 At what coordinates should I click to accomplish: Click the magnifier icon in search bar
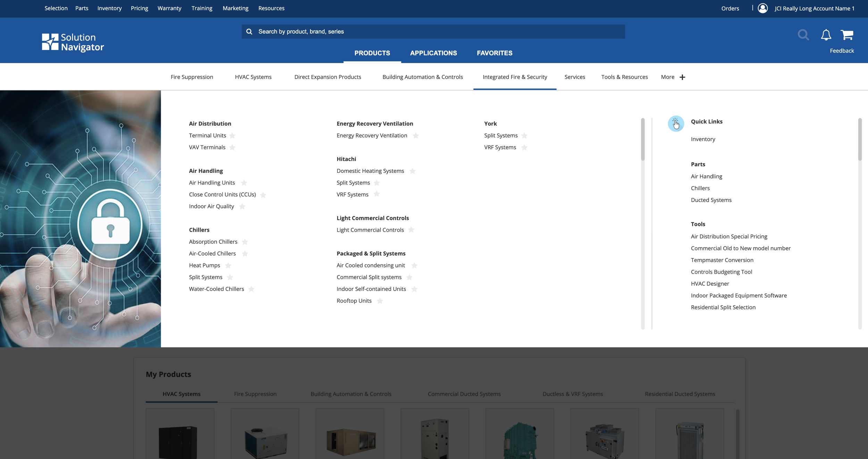click(249, 32)
